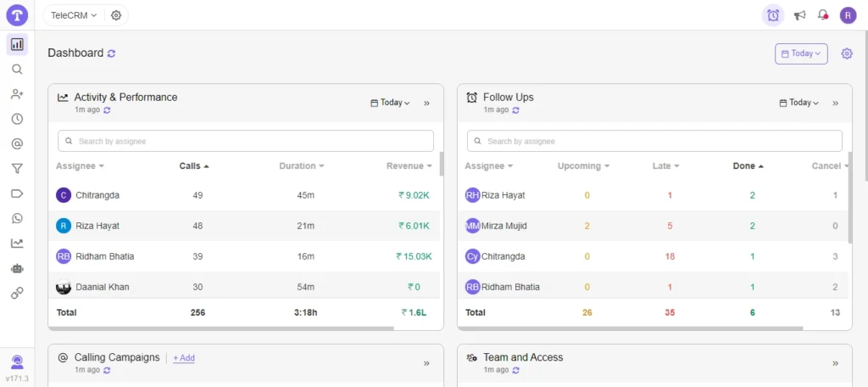Expand Follow Ups with double-chevron
The image size is (868, 387).
(835, 103)
